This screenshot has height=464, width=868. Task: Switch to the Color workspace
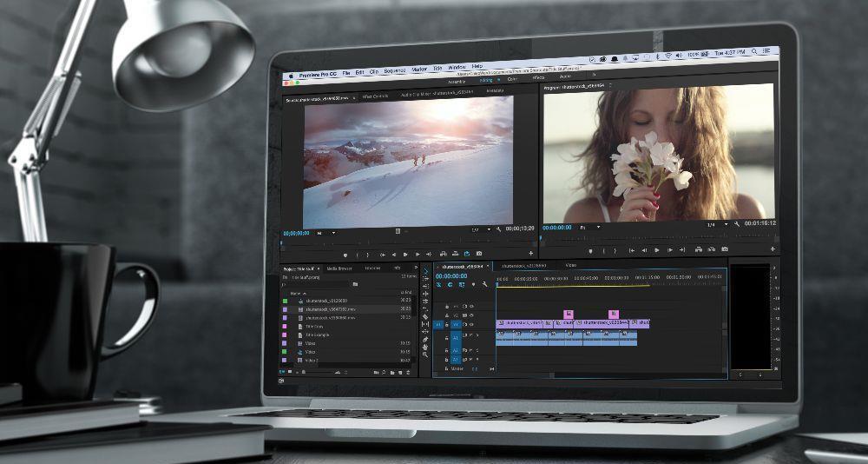[x=512, y=79]
